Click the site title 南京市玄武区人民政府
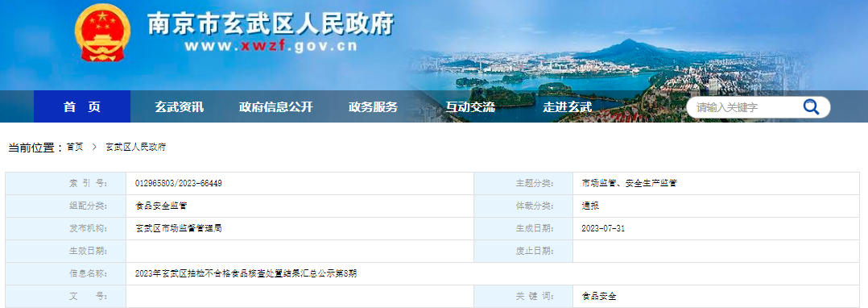868x308 pixels. click(271, 24)
